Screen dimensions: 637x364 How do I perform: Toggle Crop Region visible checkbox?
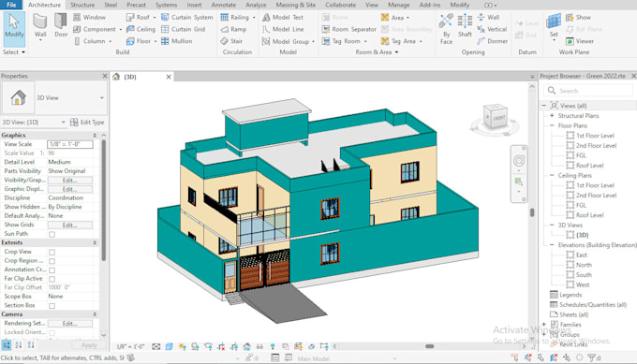(52, 261)
